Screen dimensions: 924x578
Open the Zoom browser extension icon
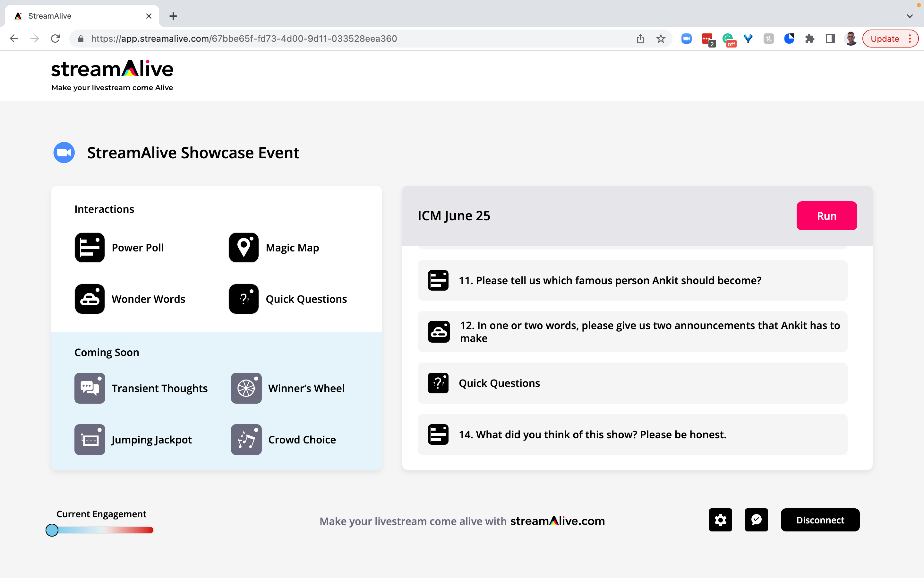(x=687, y=39)
